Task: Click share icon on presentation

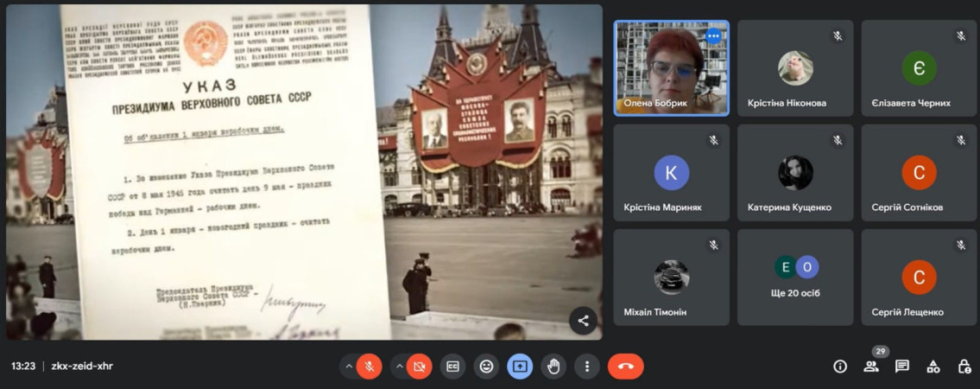Action: [584, 321]
